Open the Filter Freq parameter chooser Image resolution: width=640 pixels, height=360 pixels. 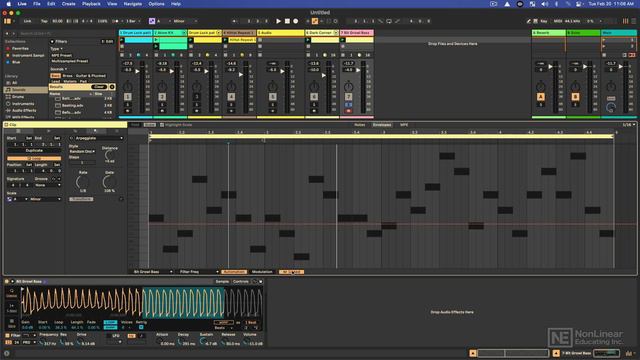198,272
